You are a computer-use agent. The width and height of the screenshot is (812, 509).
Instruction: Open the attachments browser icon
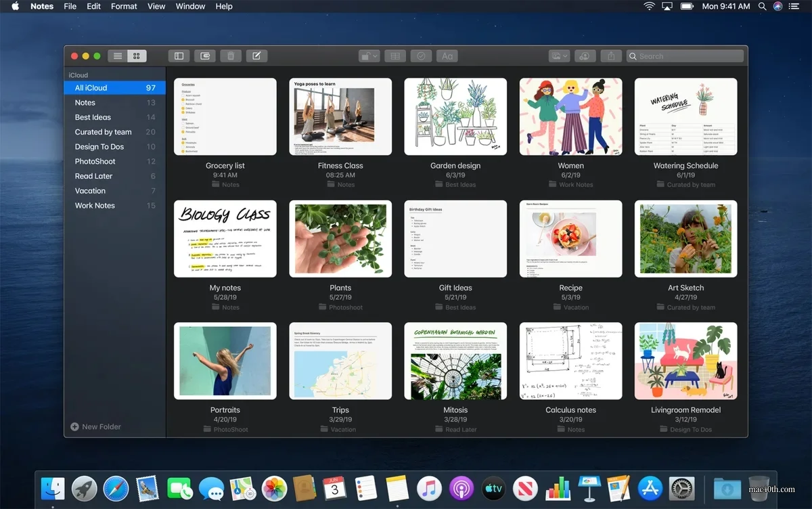204,56
